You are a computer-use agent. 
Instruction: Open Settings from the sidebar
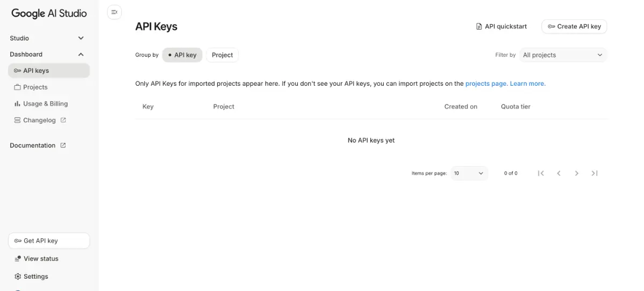[35, 277]
